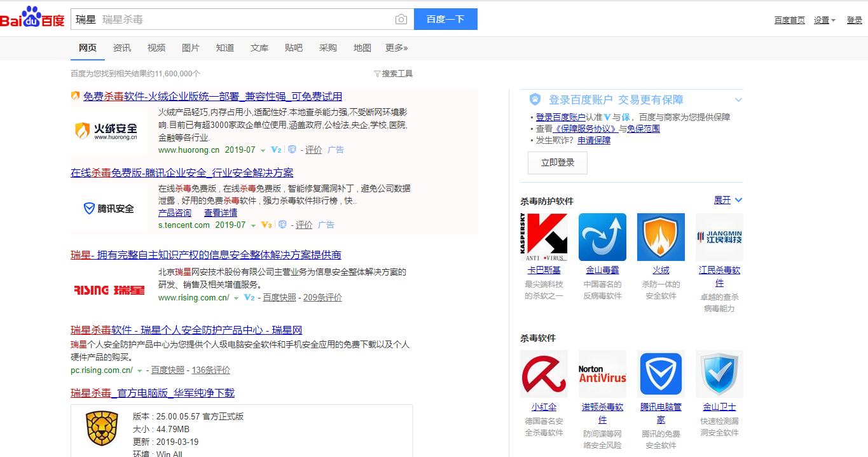The width and height of the screenshot is (868, 457).
Task: Open 百度首页 link
Action: 790,20
